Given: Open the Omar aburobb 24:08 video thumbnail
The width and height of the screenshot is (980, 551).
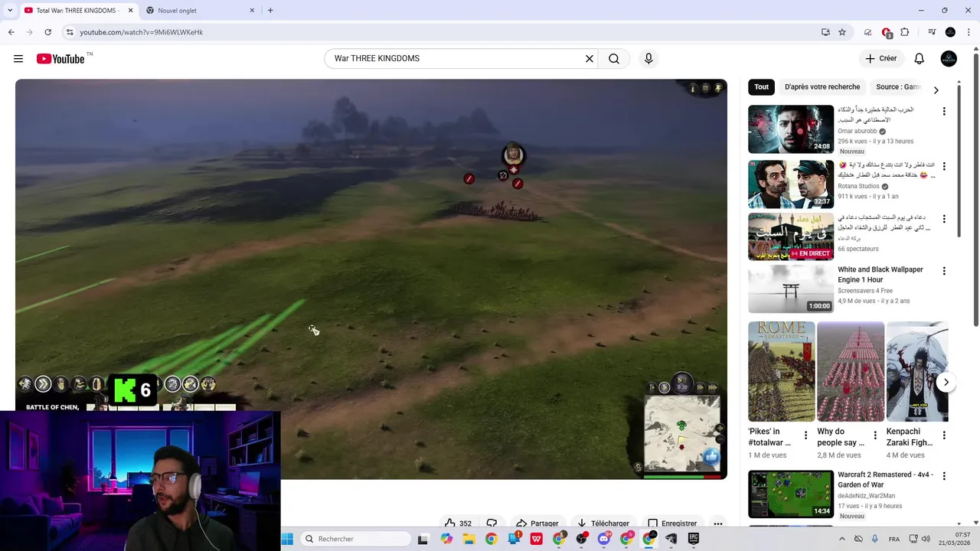Looking at the screenshot, I should (791, 129).
